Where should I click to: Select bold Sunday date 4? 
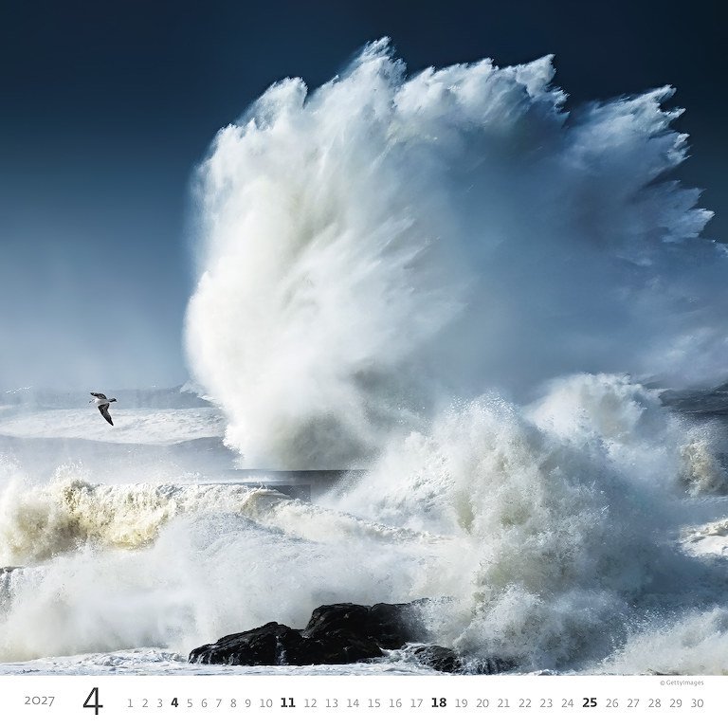tap(174, 703)
